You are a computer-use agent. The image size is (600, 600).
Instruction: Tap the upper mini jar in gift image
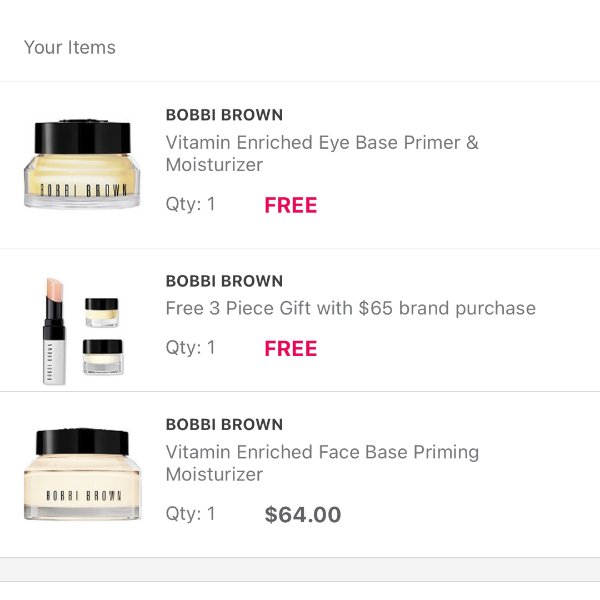coord(101,312)
